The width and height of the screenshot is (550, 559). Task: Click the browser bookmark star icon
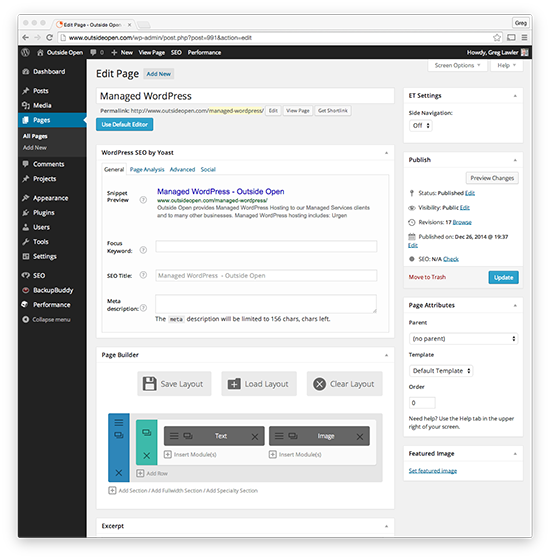[x=497, y=37]
